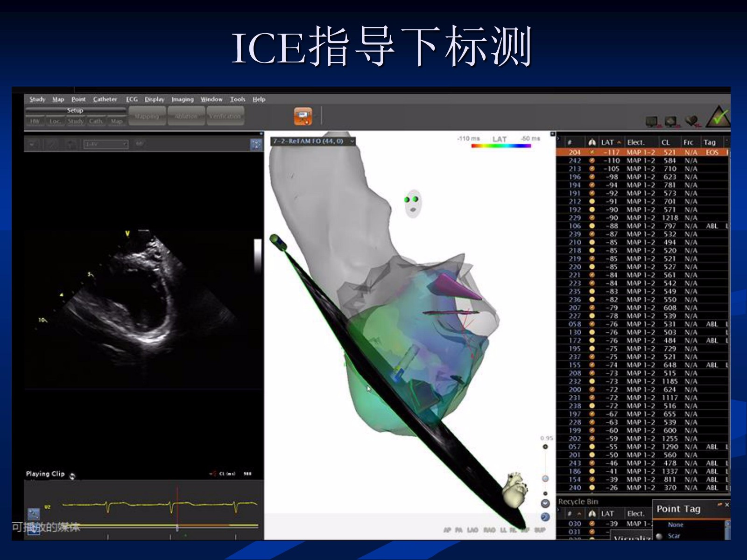The width and height of the screenshot is (747, 560).
Task: Open the Display menu
Action: tap(155, 99)
